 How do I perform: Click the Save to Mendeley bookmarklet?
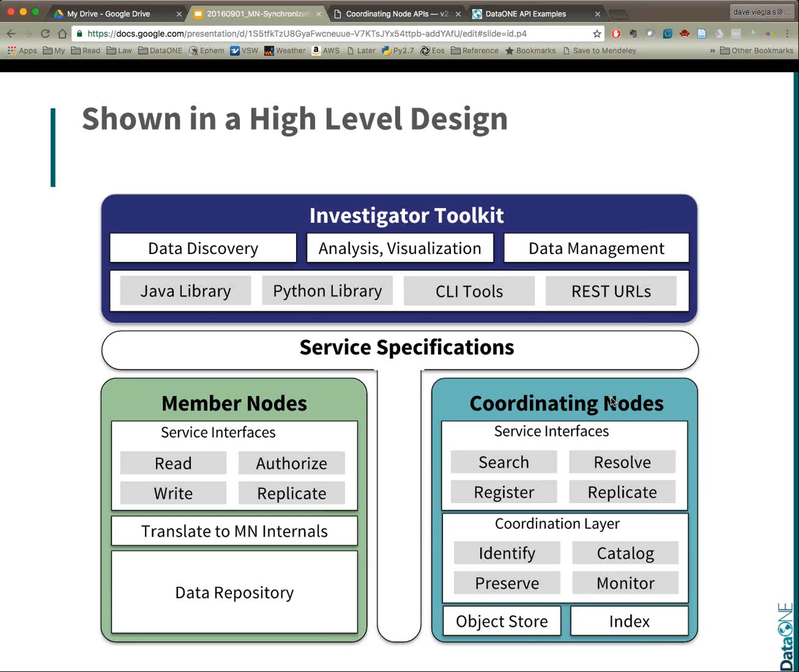coord(600,50)
